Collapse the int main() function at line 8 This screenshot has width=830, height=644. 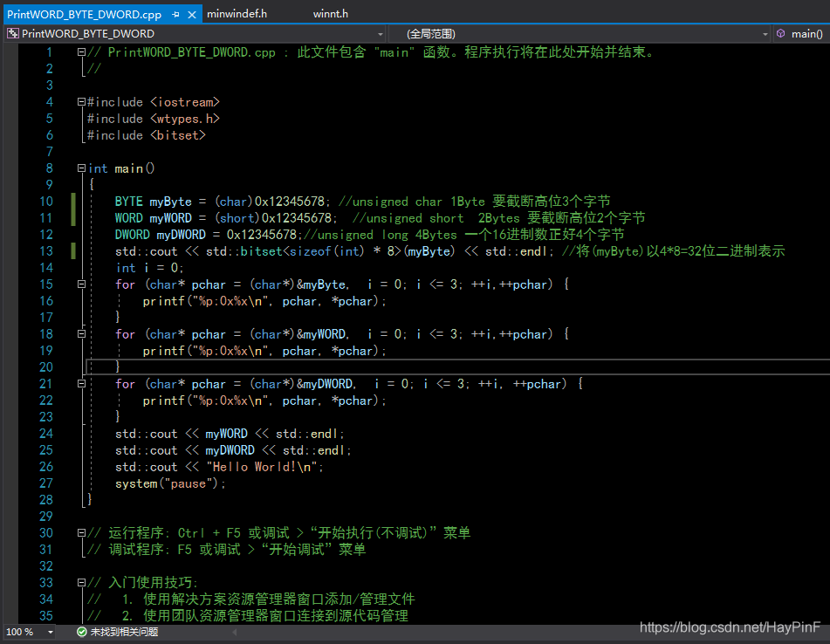pyautogui.click(x=81, y=168)
